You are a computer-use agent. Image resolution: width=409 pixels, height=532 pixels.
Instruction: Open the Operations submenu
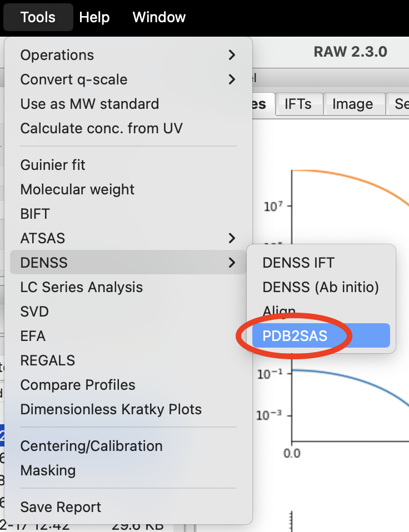point(128,55)
